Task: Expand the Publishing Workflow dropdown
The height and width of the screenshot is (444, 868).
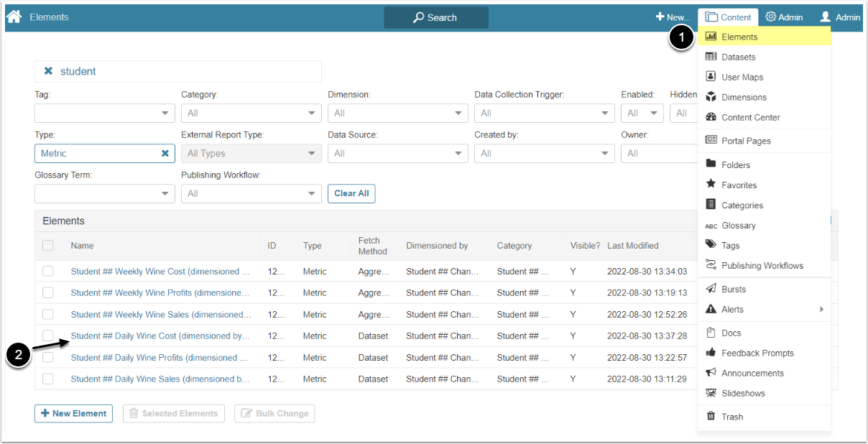Action: (251, 193)
